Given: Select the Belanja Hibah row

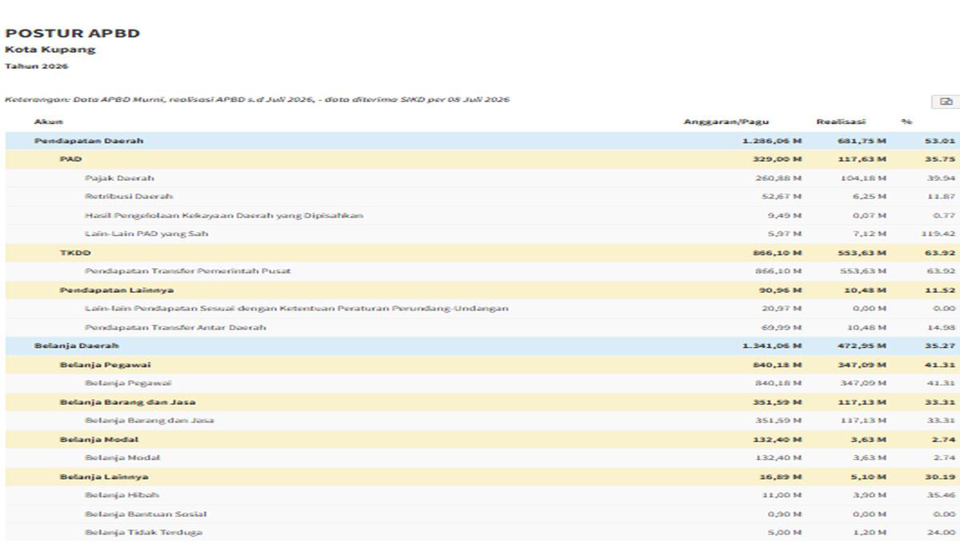Looking at the screenshot, I should (x=482, y=495).
